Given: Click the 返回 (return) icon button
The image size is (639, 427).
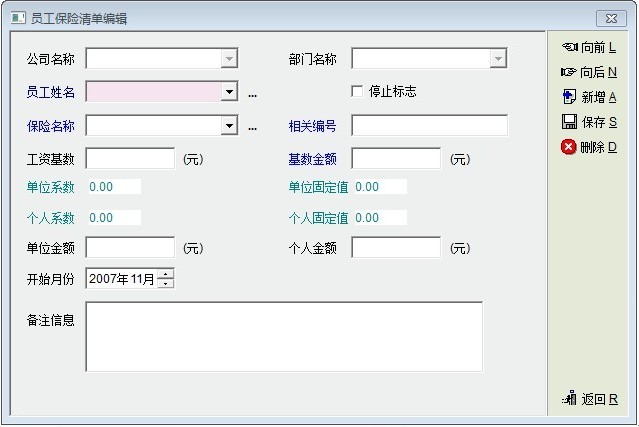Looking at the screenshot, I should (x=589, y=399).
